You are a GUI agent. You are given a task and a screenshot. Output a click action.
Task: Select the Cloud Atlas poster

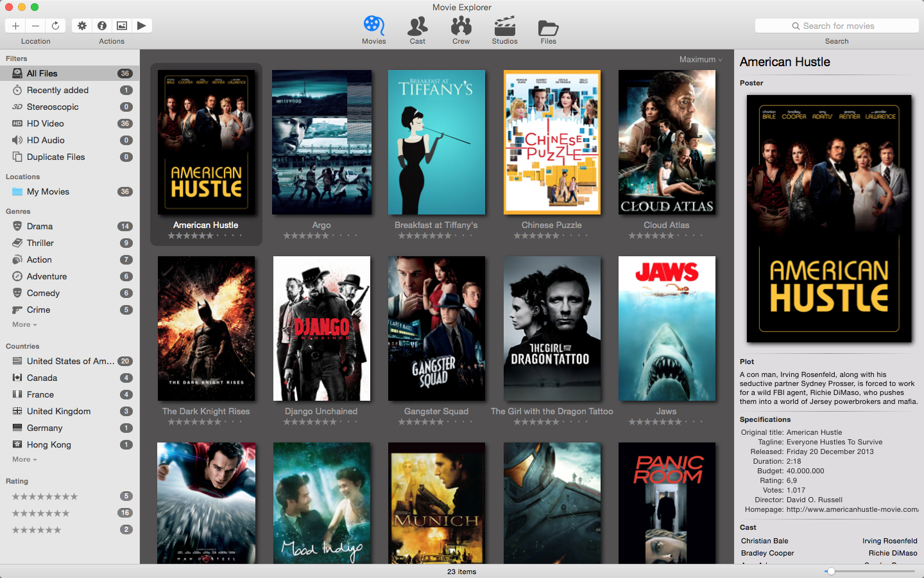click(x=667, y=142)
